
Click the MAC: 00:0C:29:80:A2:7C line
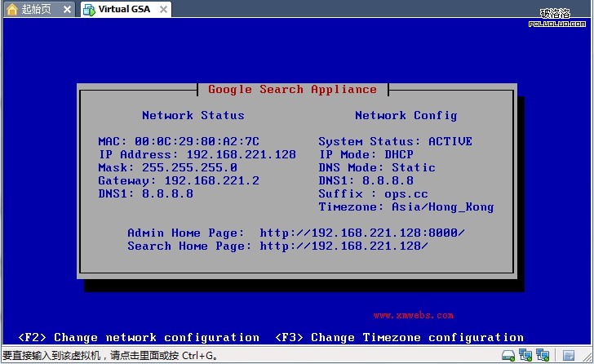(179, 141)
